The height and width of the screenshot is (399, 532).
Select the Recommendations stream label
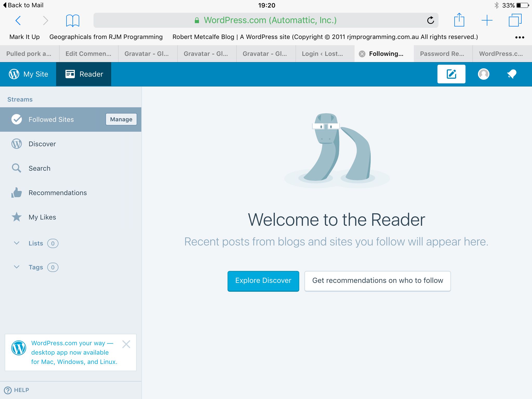[x=58, y=193]
